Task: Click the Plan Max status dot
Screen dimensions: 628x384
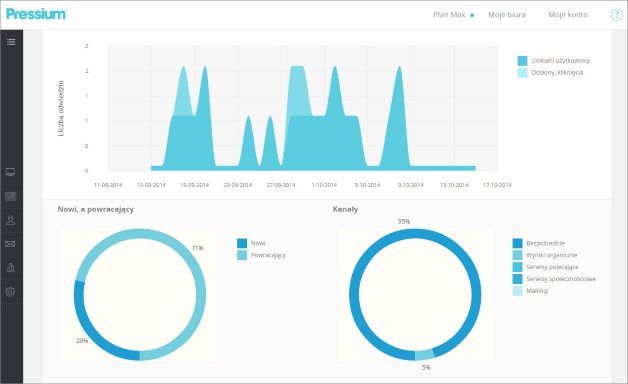Action: coord(472,15)
